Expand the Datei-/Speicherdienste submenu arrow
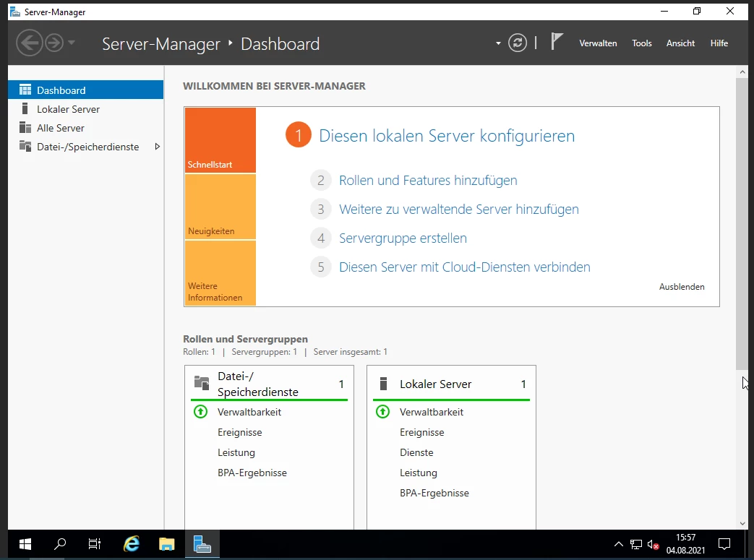Image resolution: width=754 pixels, height=560 pixels. point(158,147)
